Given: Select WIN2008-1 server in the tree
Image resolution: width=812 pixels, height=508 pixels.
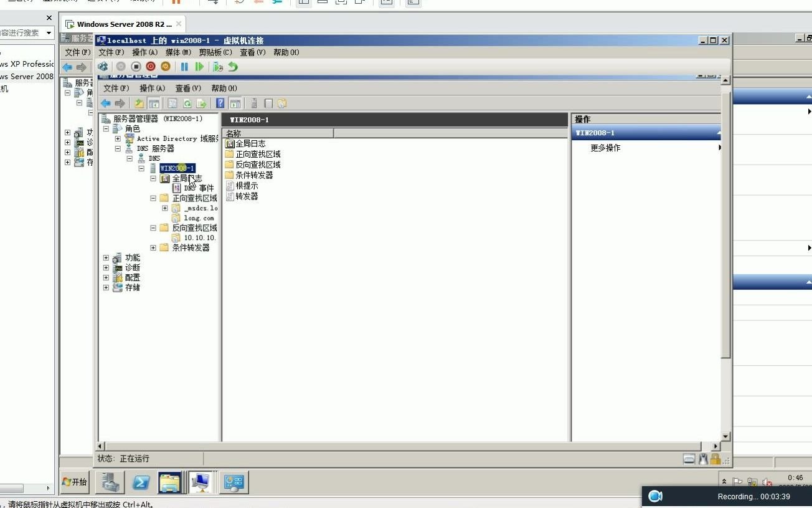Looking at the screenshot, I should [x=177, y=168].
